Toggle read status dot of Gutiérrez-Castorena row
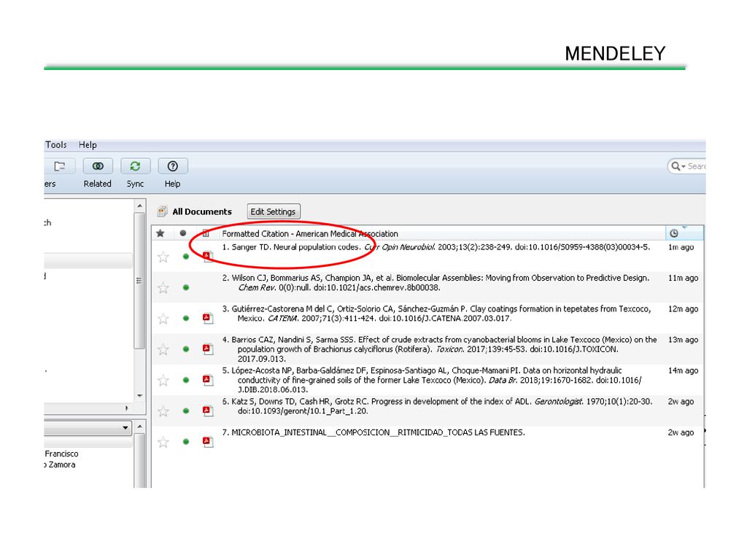This screenshot has height=560, width=747. 186,318
